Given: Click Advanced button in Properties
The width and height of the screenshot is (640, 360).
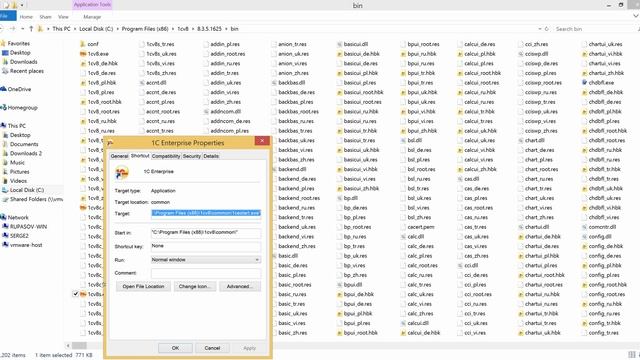Looking at the screenshot, I should coord(240,286).
